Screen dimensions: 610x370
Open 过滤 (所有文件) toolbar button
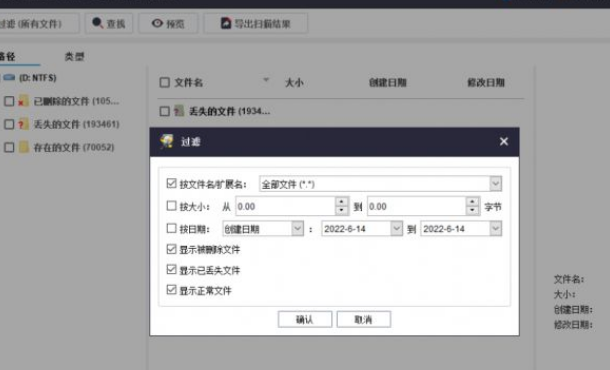coord(39,23)
